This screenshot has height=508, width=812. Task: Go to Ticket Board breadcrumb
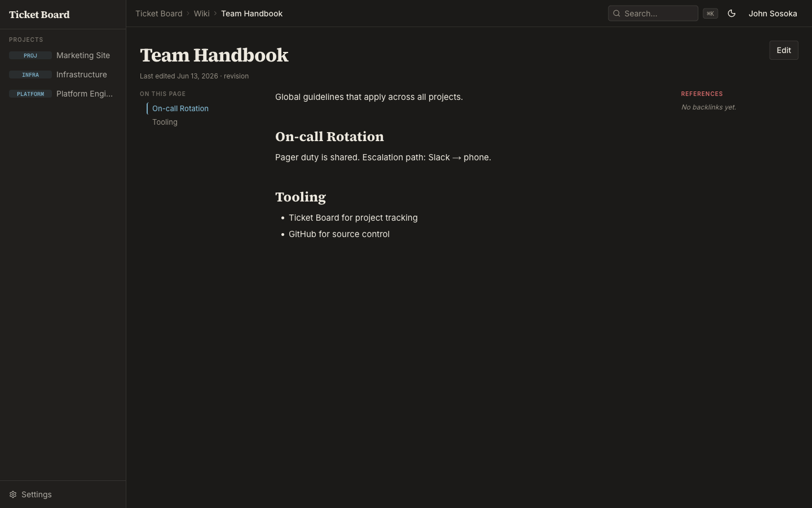158,14
